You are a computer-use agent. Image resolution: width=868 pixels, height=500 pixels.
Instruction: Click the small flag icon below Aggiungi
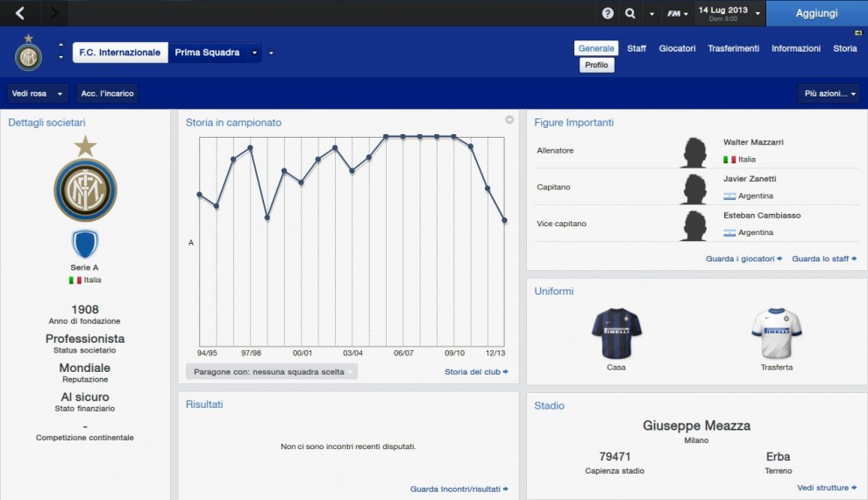pyautogui.click(x=858, y=33)
